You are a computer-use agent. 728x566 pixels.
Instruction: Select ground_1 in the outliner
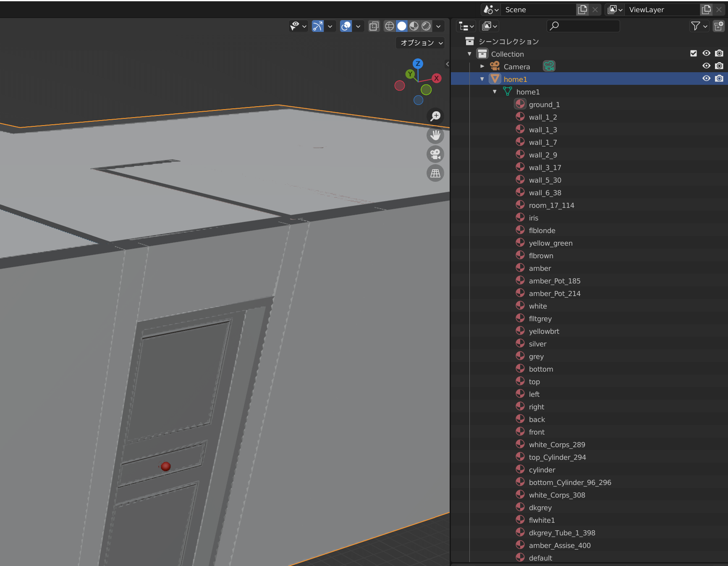click(544, 104)
